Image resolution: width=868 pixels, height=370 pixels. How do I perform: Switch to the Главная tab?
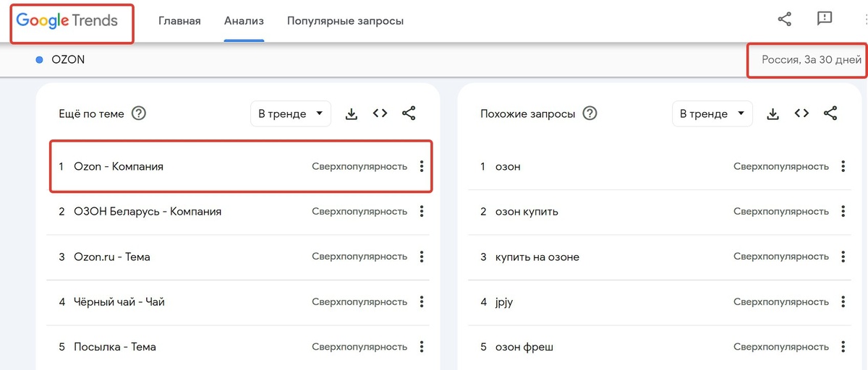click(179, 21)
